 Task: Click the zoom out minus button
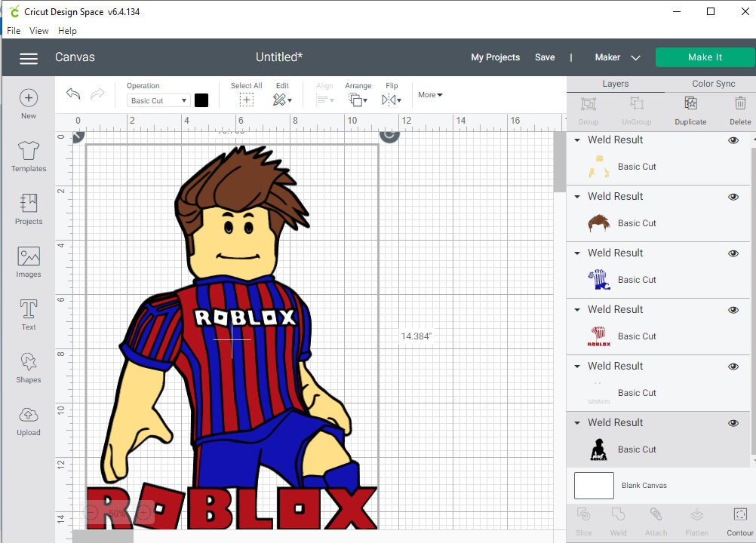tap(92, 513)
